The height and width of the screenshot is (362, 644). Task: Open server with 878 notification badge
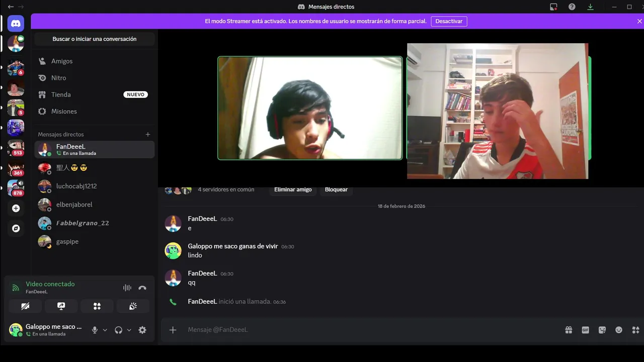click(16, 188)
